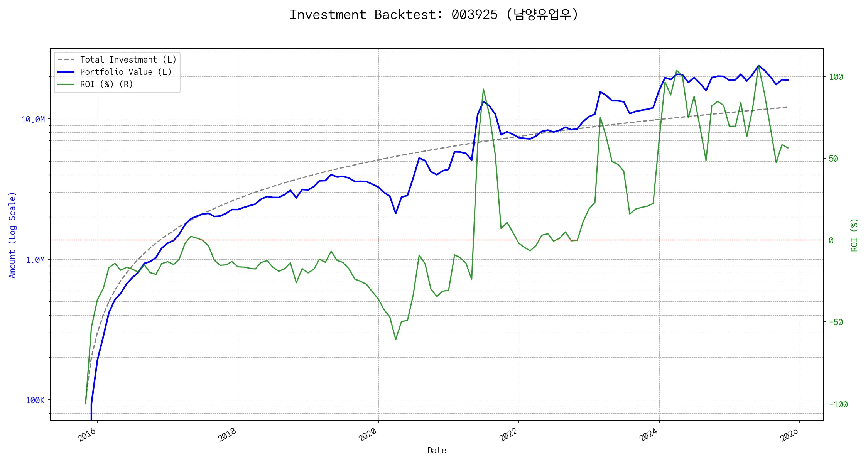This screenshot has width=868, height=463.
Task: Click the right axis 100 tick label
Action: click(836, 77)
